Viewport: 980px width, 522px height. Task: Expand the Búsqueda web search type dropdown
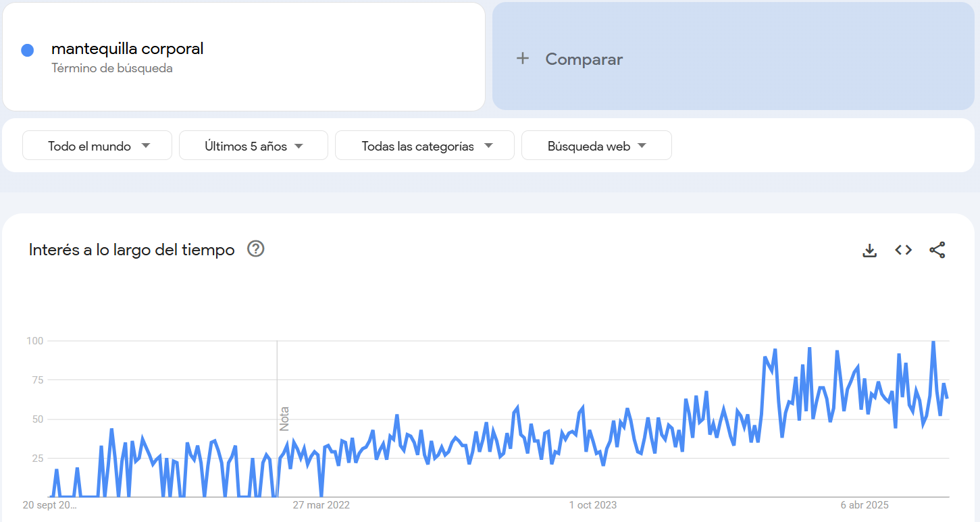pos(596,146)
